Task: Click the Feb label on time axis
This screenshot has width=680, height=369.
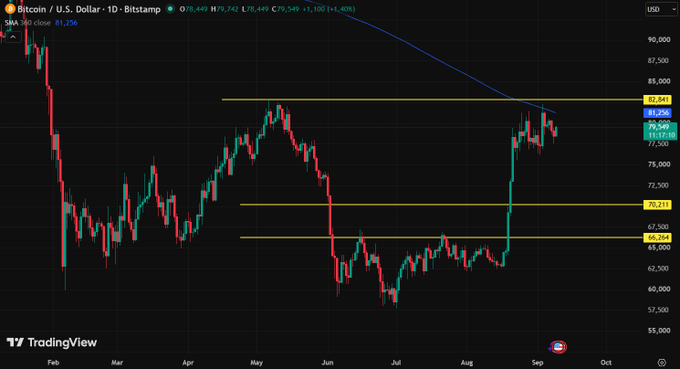Action: pos(53,362)
